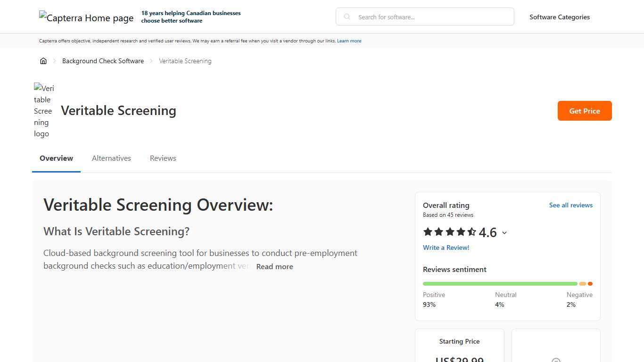Click See all reviews
Screen dimensions: 644x362
(x=571, y=205)
